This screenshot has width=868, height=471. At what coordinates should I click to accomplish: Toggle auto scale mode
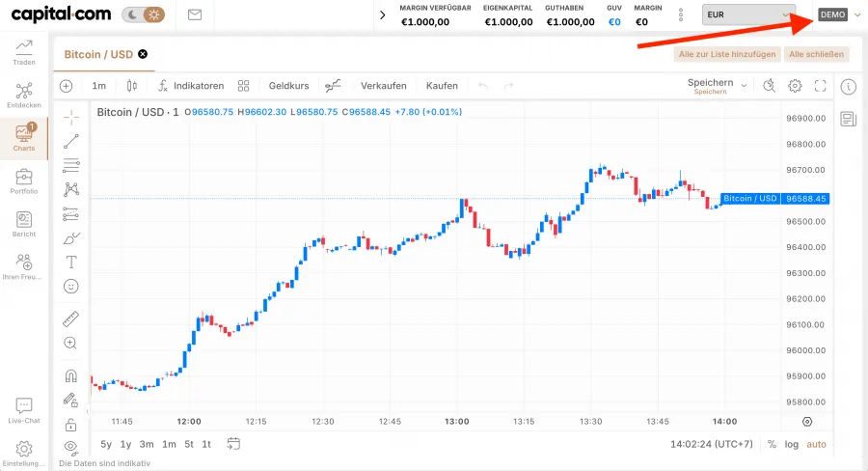[x=817, y=444]
